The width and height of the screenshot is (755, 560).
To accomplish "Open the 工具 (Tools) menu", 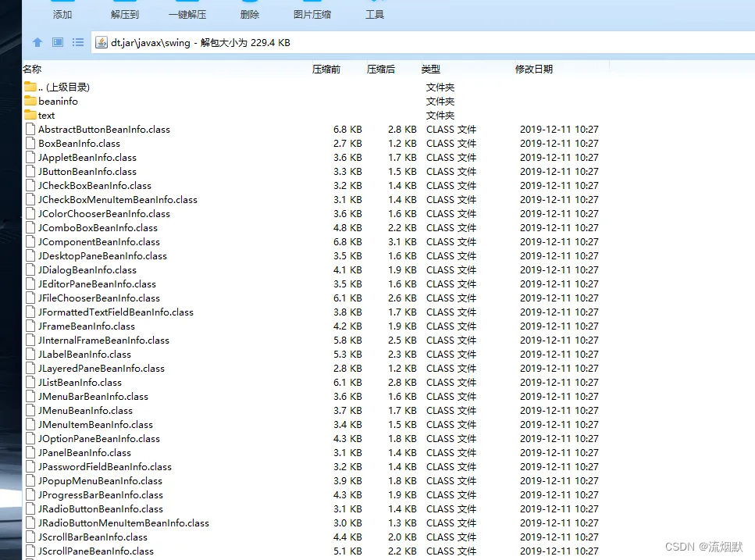I will pyautogui.click(x=375, y=11).
